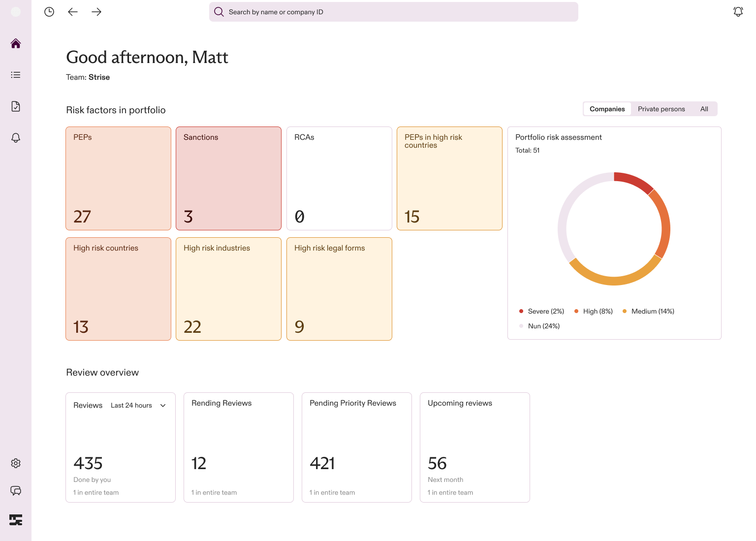Go forward with the right arrow
The height and width of the screenshot is (541, 756).
click(x=96, y=12)
